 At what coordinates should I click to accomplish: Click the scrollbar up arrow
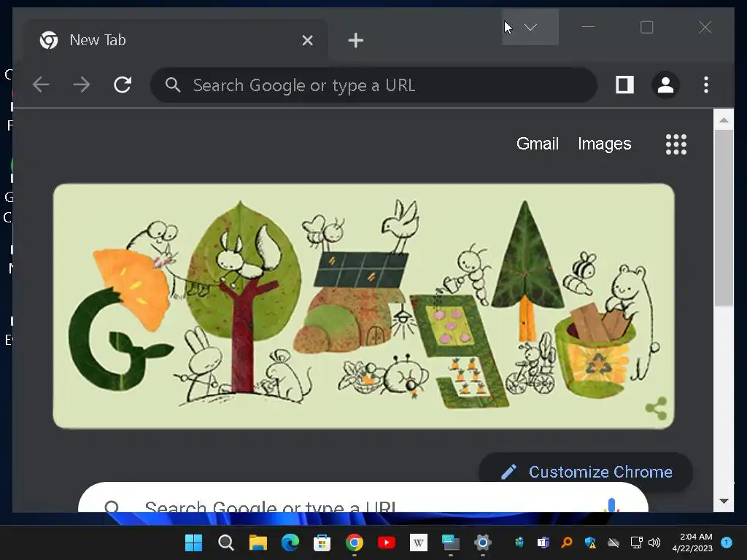[724, 120]
